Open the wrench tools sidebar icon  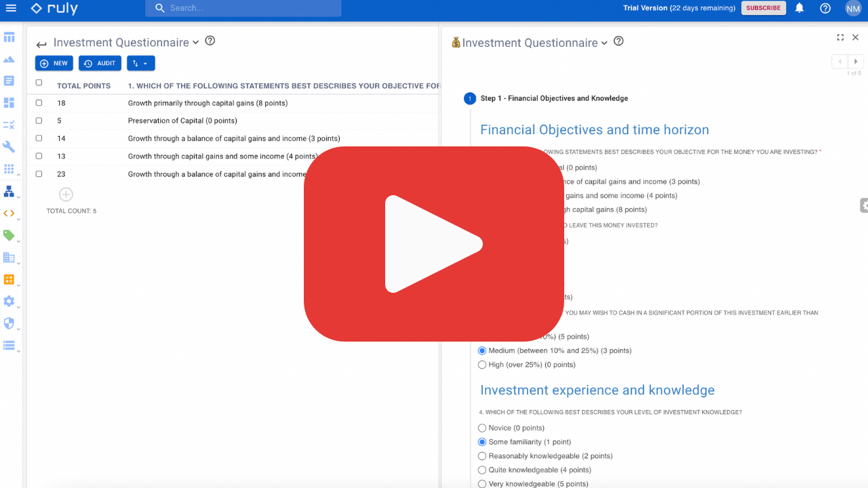9,147
